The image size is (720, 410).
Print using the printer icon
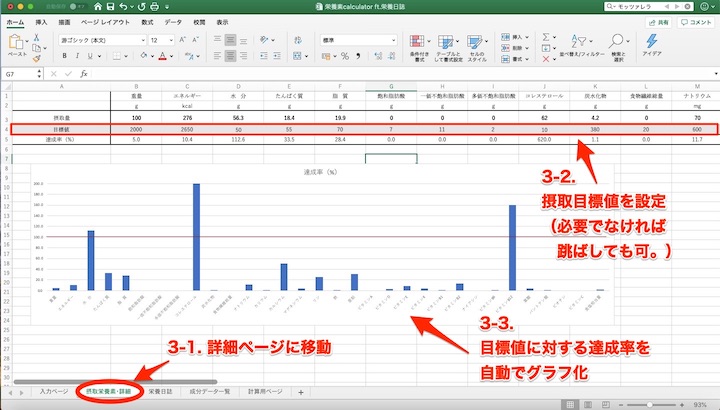coord(155,6)
